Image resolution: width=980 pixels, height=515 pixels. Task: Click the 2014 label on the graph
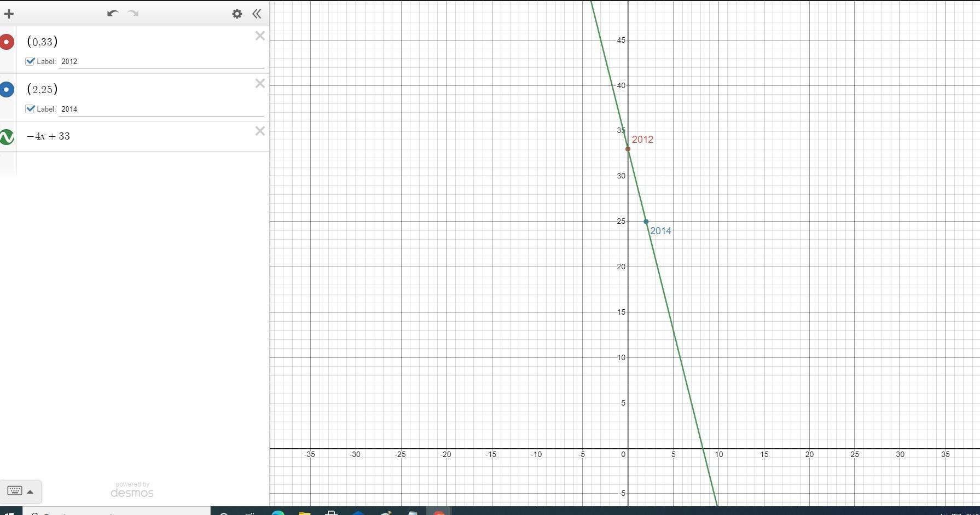coord(660,231)
